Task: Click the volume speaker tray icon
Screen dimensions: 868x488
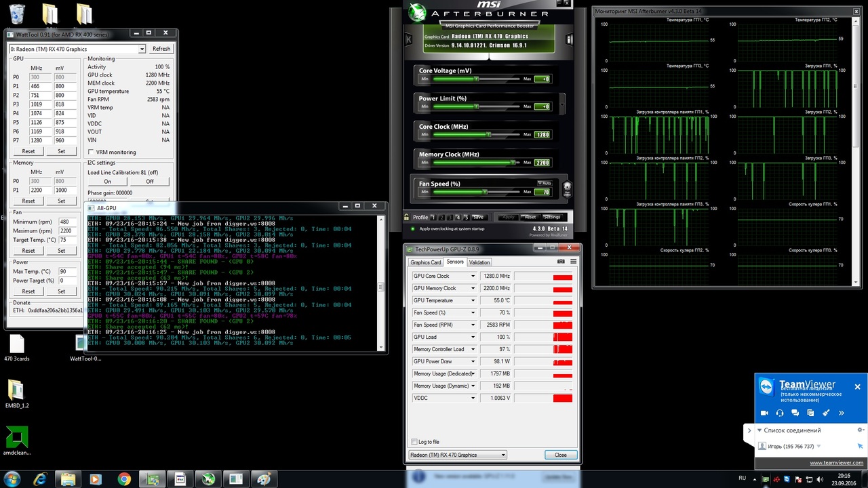Action: (x=820, y=479)
